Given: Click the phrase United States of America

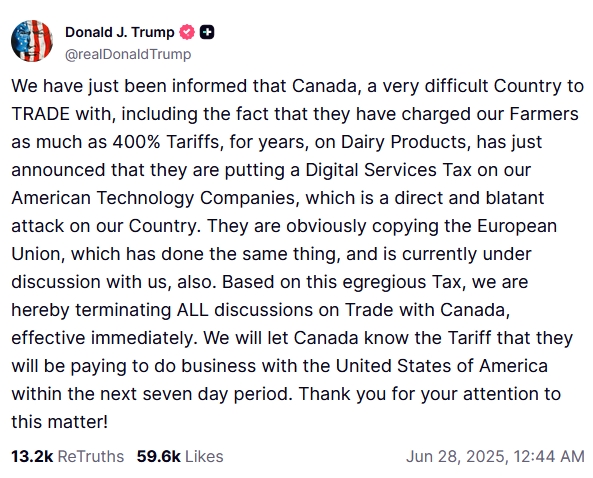Looking at the screenshot, I should click(442, 366).
